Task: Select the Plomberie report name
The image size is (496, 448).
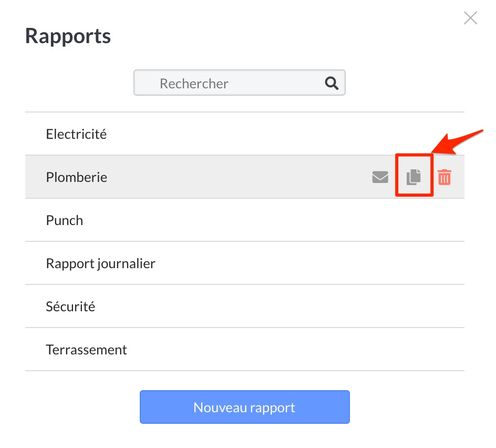Action: point(77,177)
